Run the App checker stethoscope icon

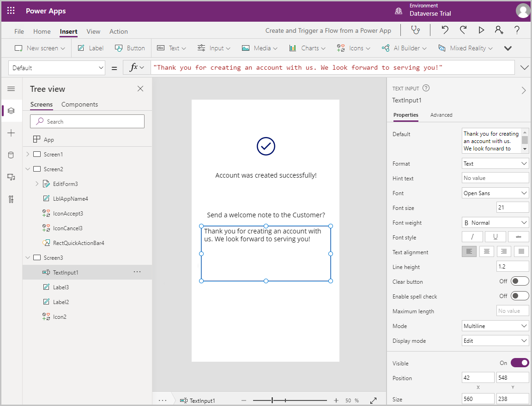pyautogui.click(x=415, y=30)
